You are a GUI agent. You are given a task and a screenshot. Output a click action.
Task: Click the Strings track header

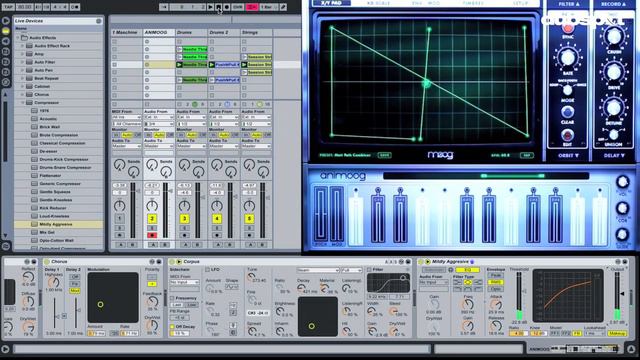click(256, 32)
